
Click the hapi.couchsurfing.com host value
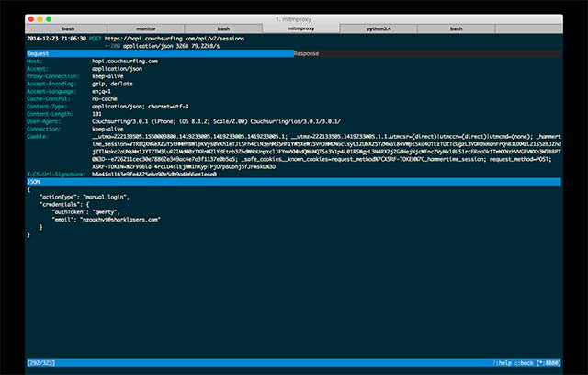[x=125, y=62]
